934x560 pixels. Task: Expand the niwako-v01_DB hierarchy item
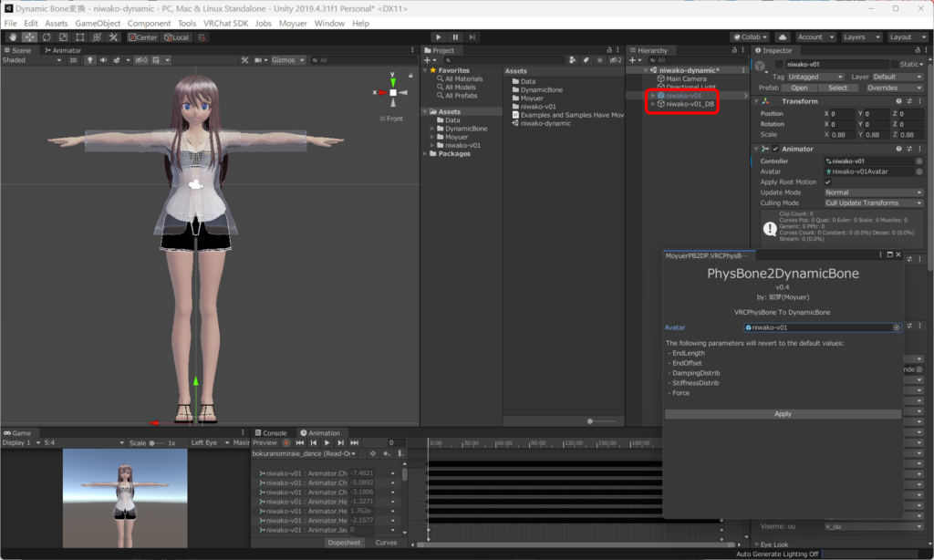[x=653, y=104]
